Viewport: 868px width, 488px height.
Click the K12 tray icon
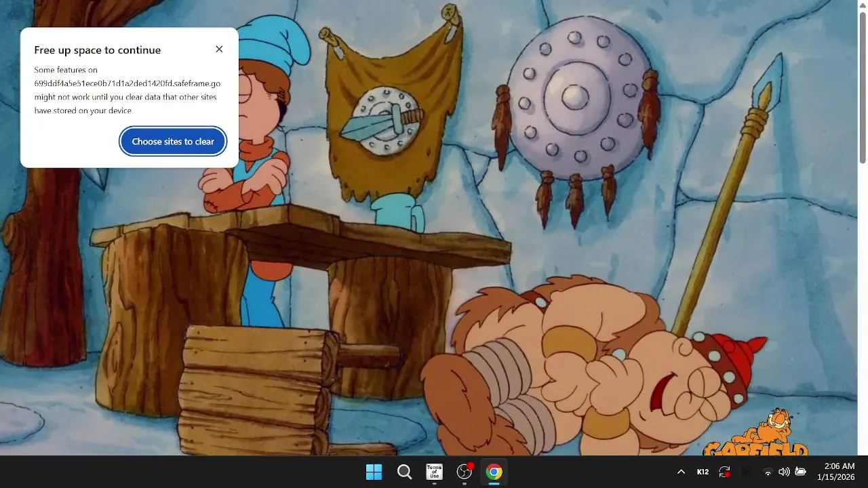pos(703,472)
